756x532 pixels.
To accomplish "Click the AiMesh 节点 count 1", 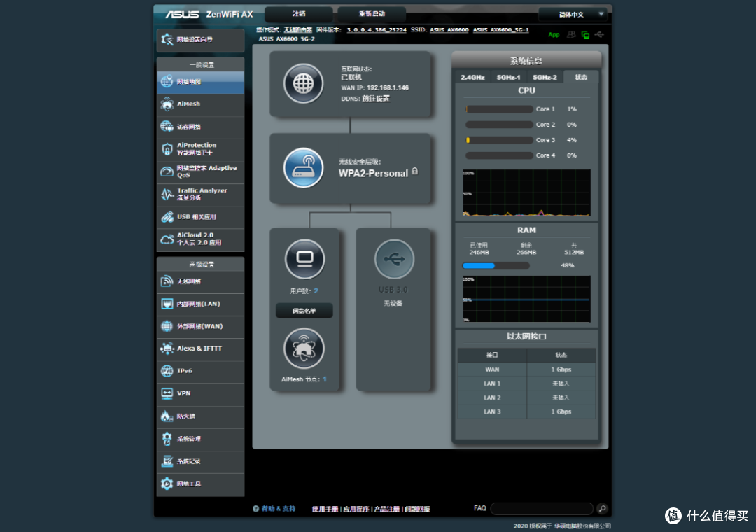I will (x=325, y=379).
